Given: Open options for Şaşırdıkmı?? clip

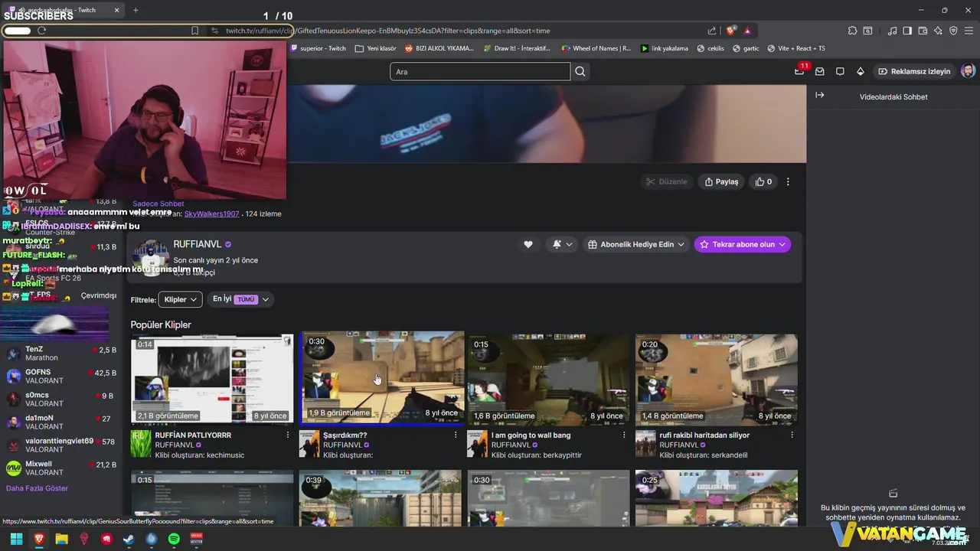Looking at the screenshot, I should (456, 435).
